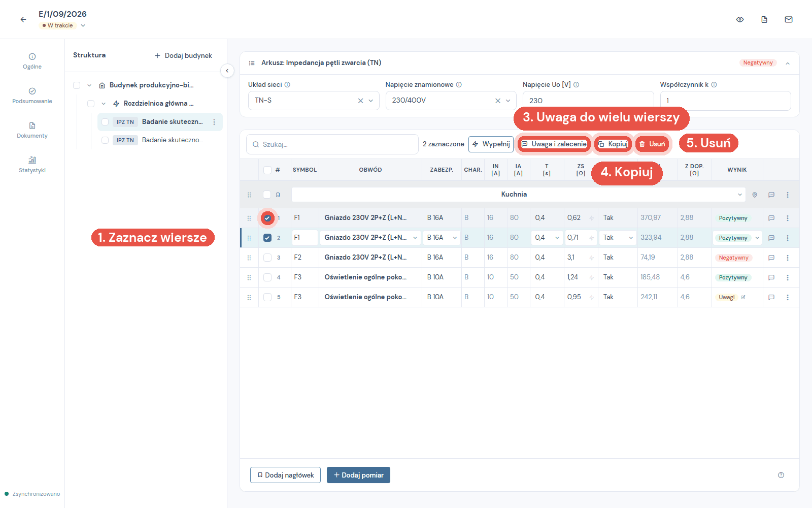This screenshot has height=508, width=812.
Task: Click the info icon next to Układ sieci
Action: pyautogui.click(x=287, y=85)
